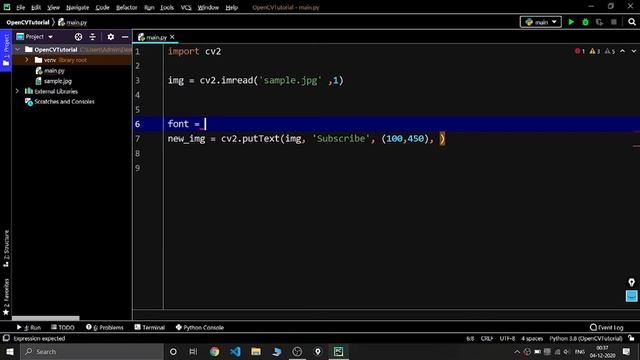
Task: Click the PyCharm icon on the taskbar
Action: (x=338, y=351)
